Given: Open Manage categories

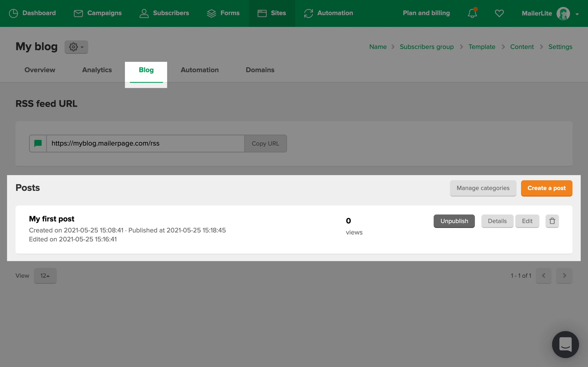Looking at the screenshot, I should pos(483,188).
